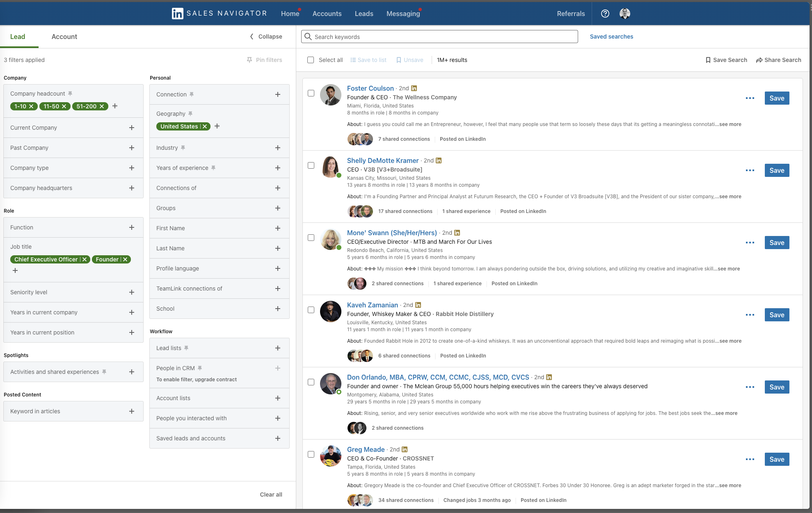Open Saved searches link
This screenshot has width=812, height=513.
(611, 37)
